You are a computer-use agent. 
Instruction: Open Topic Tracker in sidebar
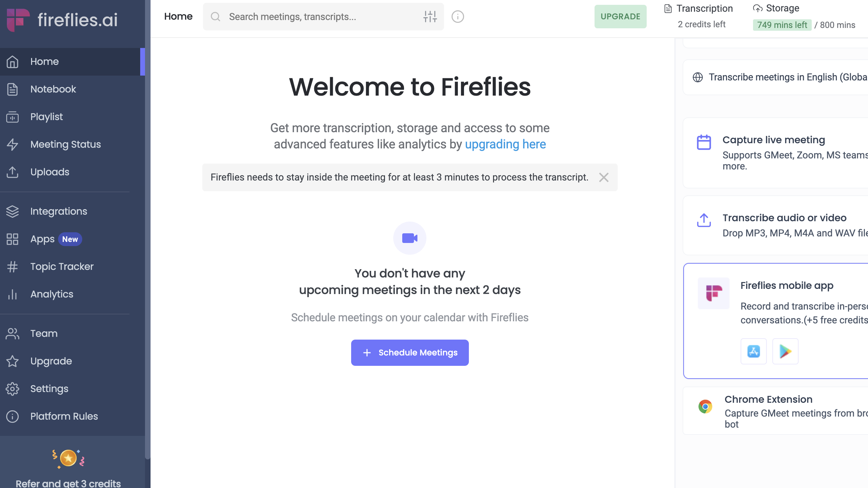point(62,266)
